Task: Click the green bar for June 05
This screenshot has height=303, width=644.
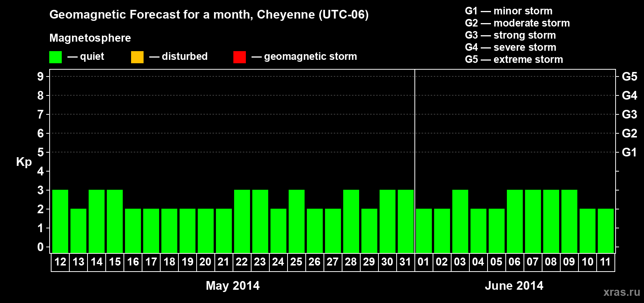Action: point(497,231)
